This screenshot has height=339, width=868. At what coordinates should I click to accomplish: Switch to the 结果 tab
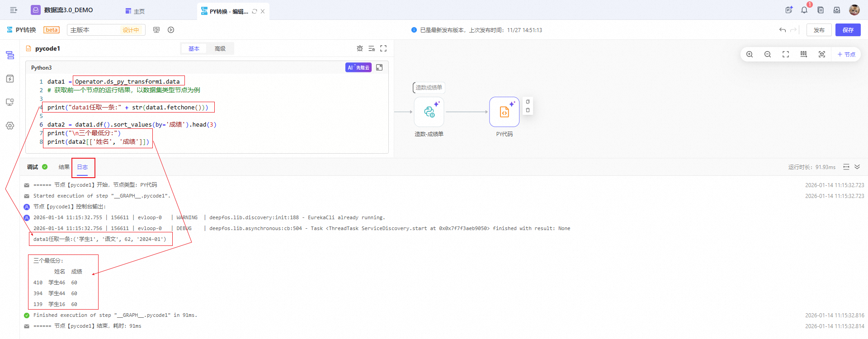coord(64,167)
